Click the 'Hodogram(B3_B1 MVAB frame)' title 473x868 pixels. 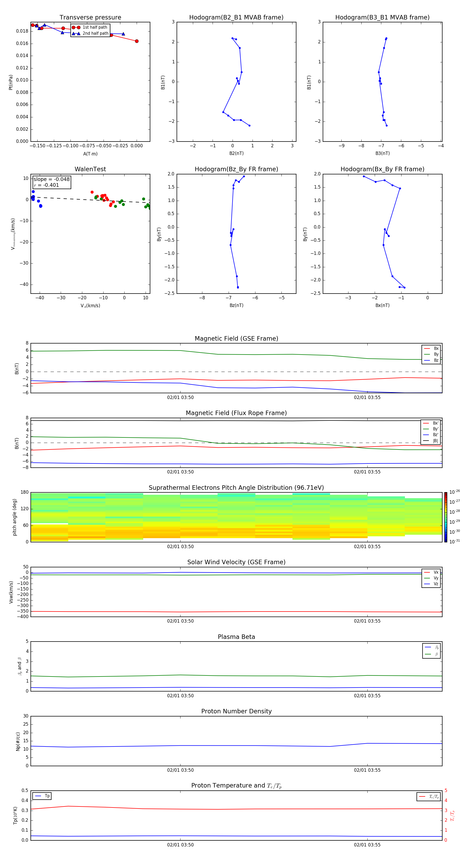[x=382, y=17]
